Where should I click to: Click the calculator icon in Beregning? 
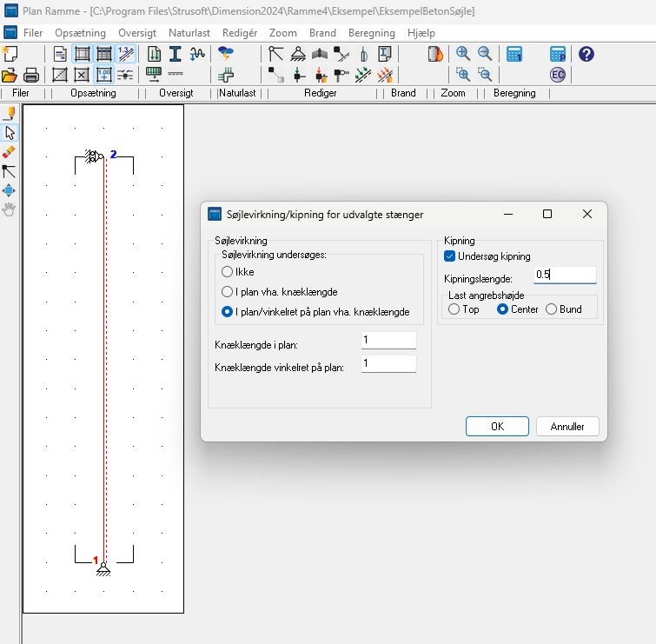coord(514,54)
